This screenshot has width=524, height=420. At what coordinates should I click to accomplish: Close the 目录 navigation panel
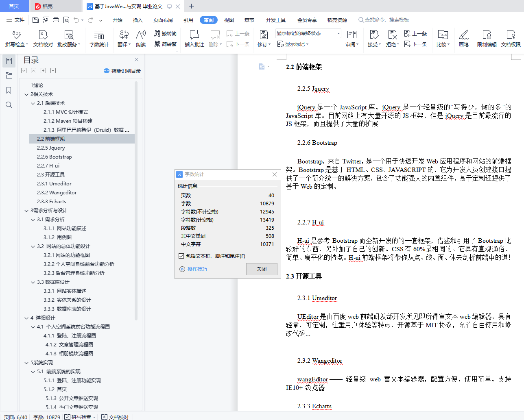click(137, 60)
